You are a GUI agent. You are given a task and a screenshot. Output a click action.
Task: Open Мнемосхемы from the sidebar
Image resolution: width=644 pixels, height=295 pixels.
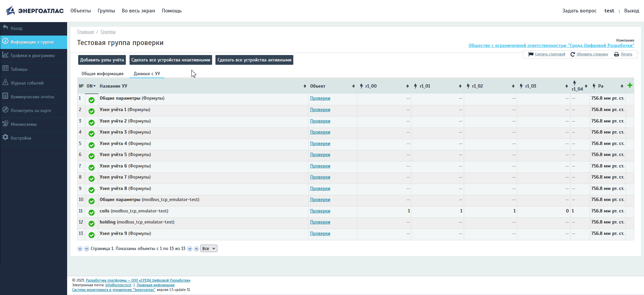(x=23, y=124)
